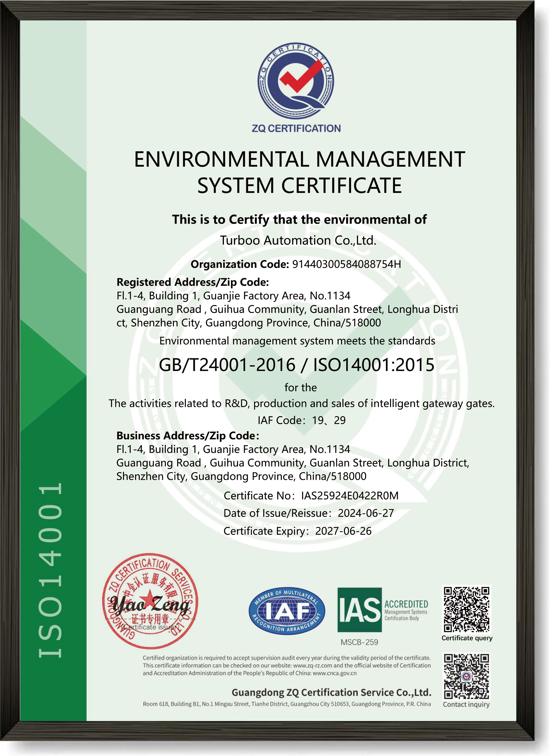Click the GB/T24001-2016 / ISO14001:2015 standard text

pos(296,365)
